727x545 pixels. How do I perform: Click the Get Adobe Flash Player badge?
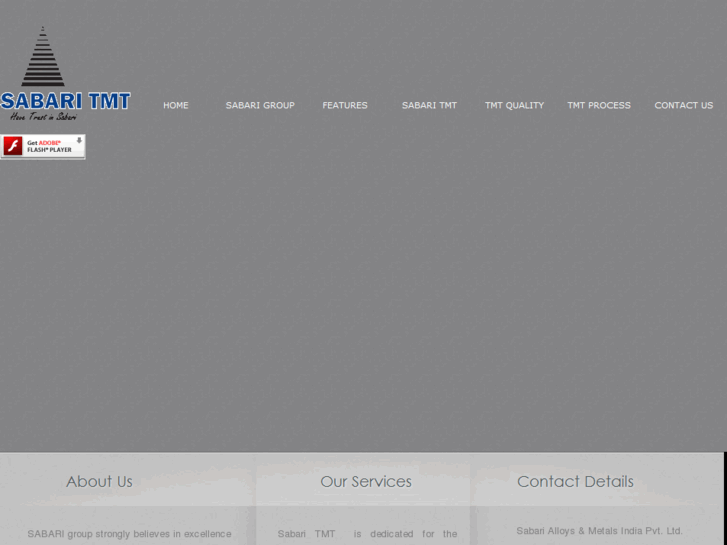click(43, 147)
